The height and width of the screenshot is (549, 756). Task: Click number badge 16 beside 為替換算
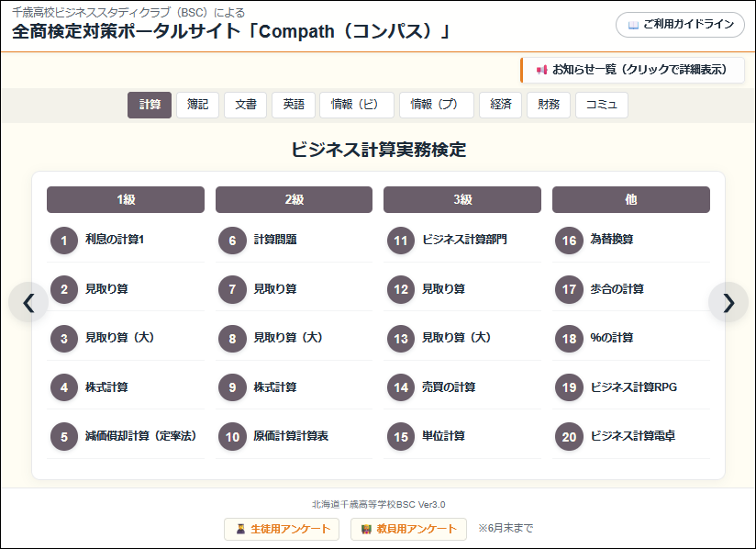(570, 241)
